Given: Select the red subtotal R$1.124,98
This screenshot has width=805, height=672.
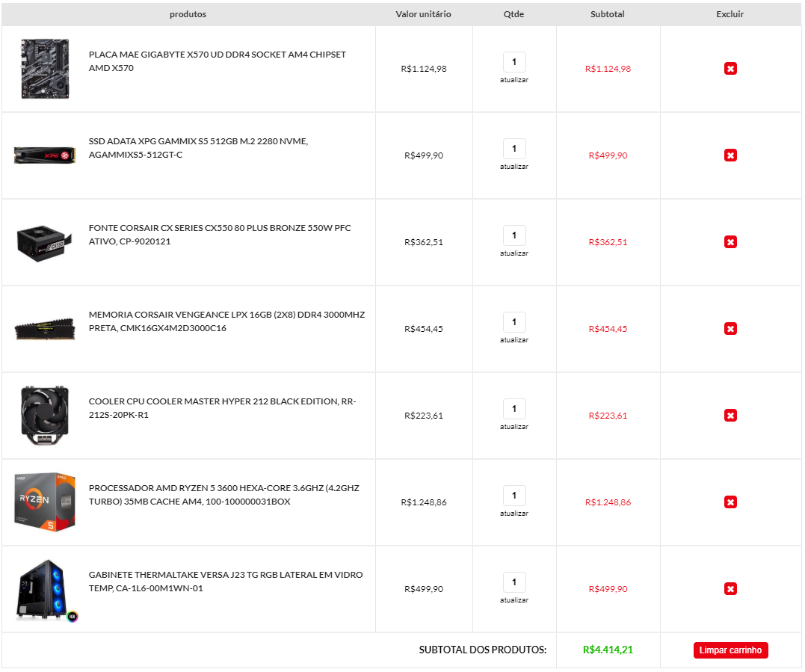Looking at the screenshot, I should pos(608,69).
